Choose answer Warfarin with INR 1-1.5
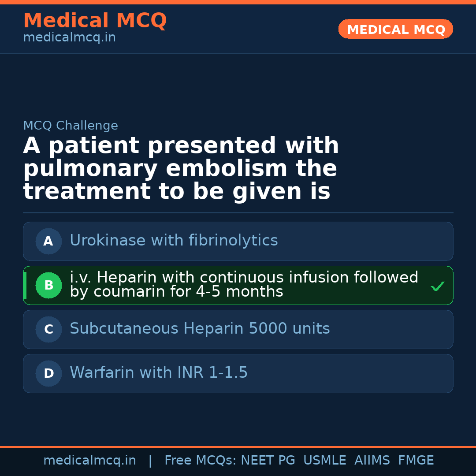The image size is (476, 476). coord(159,373)
